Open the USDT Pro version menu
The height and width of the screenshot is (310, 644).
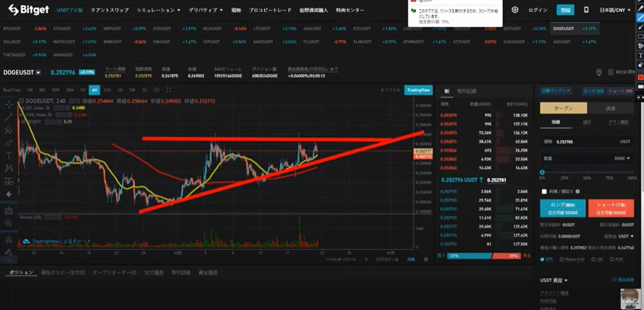69,10
